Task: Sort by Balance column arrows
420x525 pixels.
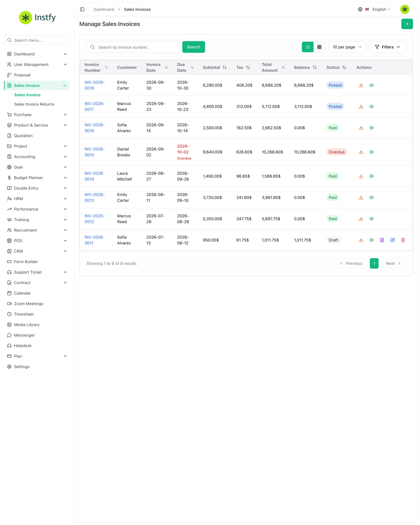Action: 315,67
